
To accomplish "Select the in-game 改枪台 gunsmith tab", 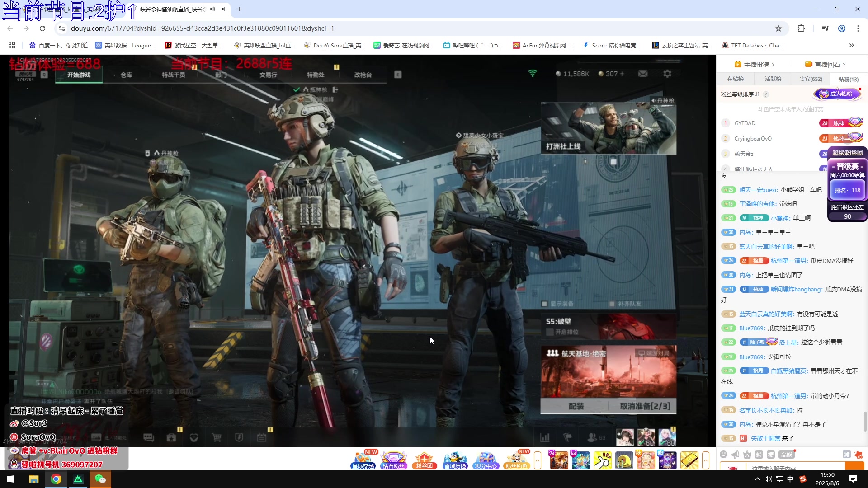I will (x=363, y=75).
